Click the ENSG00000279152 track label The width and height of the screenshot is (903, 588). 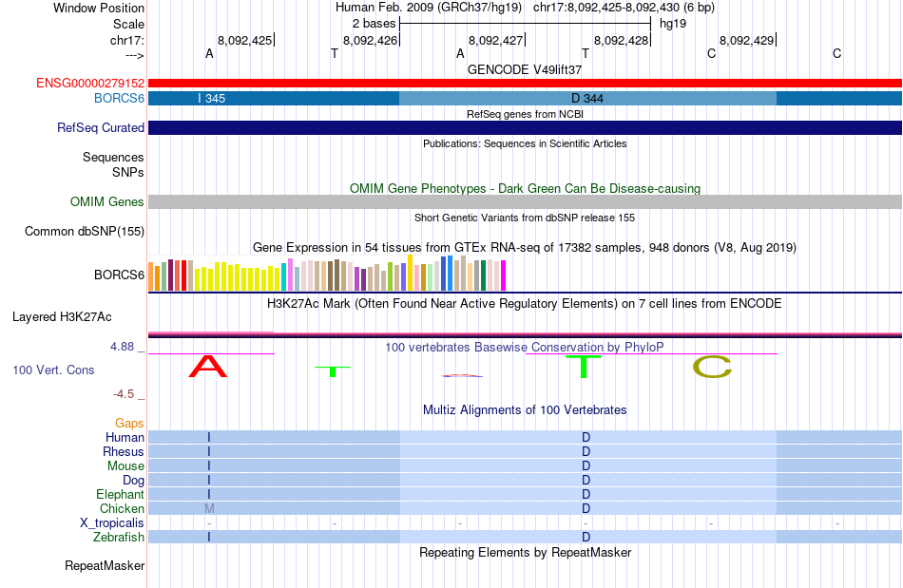tap(90, 83)
